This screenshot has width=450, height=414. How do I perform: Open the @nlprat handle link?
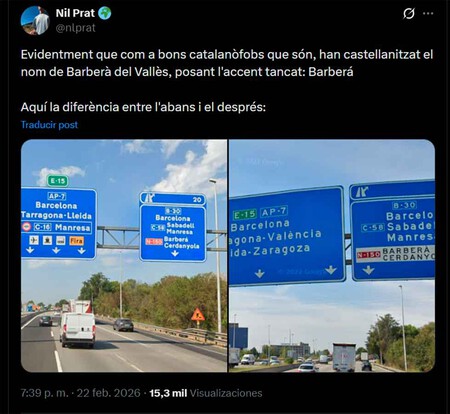tap(75, 28)
